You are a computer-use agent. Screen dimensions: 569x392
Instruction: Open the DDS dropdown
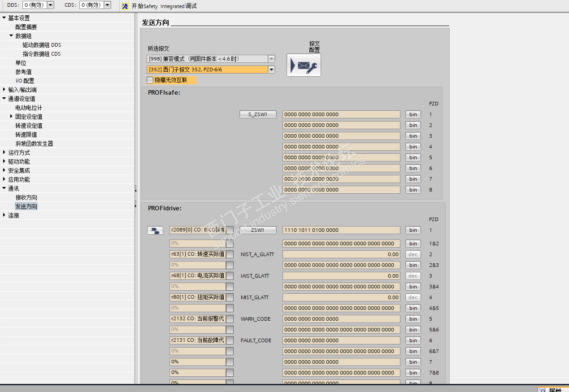[x=50, y=5]
